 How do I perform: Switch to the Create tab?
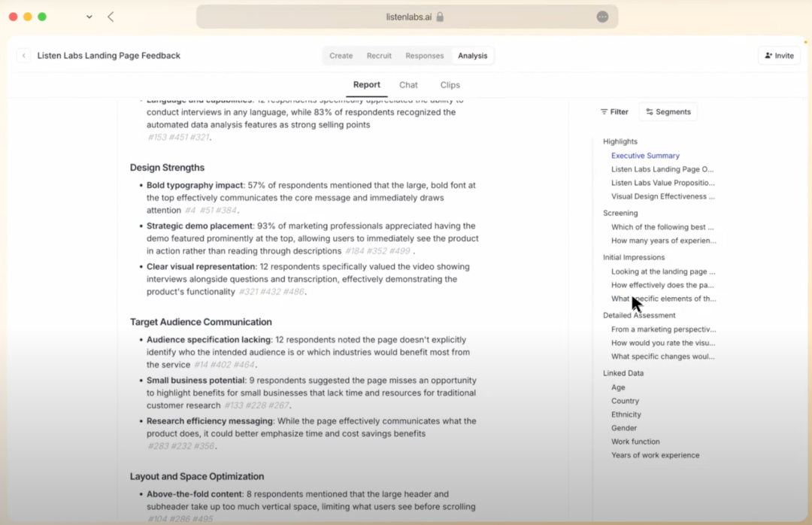tap(341, 56)
